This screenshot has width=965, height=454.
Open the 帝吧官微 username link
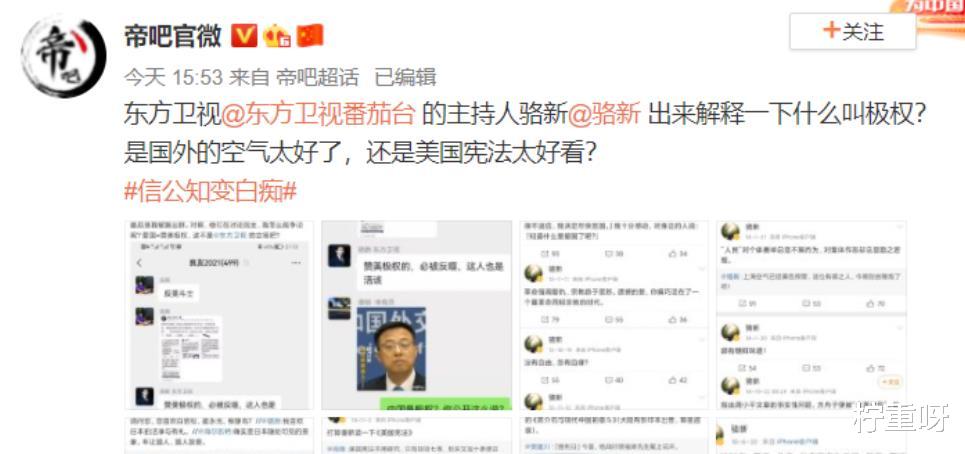pos(174,36)
